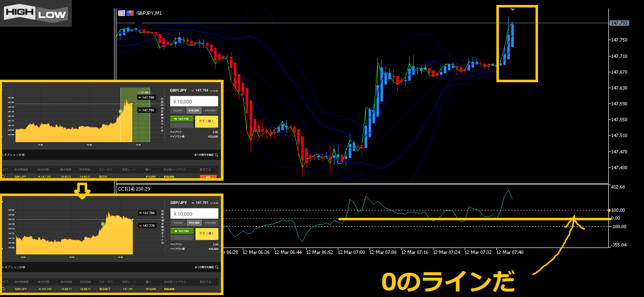Image resolution: width=644 pixels, height=297 pixels.
Task: Open the one-click trading panel icon beside GBPJPY,M1
Action: click(121, 13)
